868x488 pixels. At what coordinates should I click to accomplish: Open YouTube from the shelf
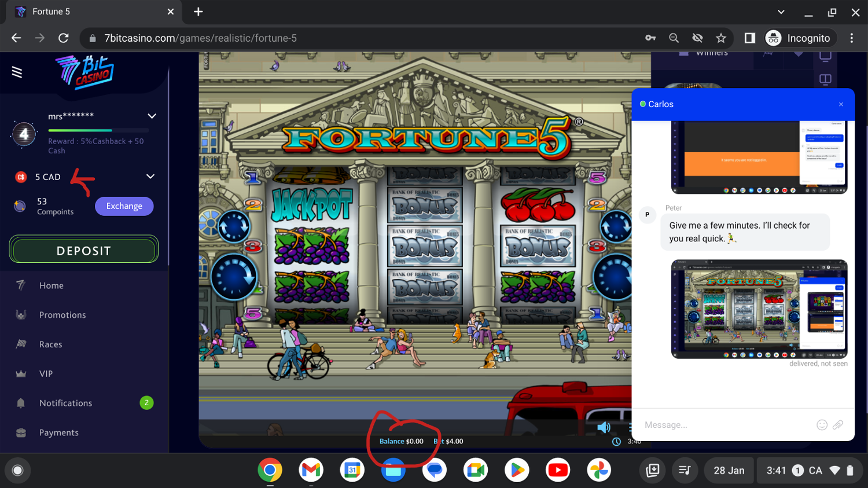point(558,470)
